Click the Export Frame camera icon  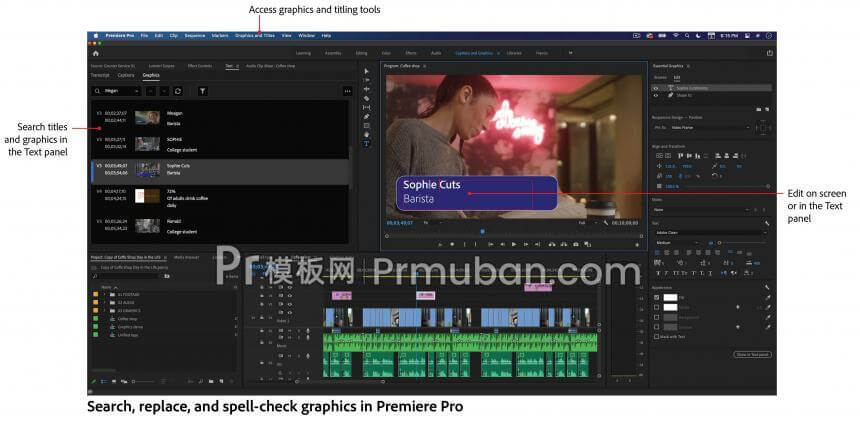click(575, 244)
